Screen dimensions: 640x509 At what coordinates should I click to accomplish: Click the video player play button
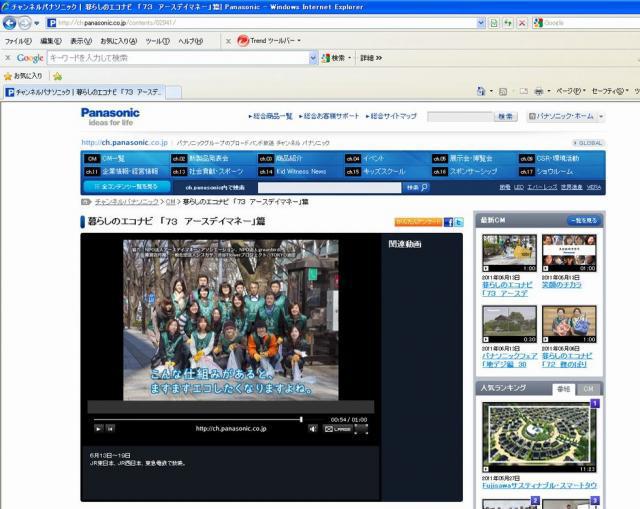98,428
